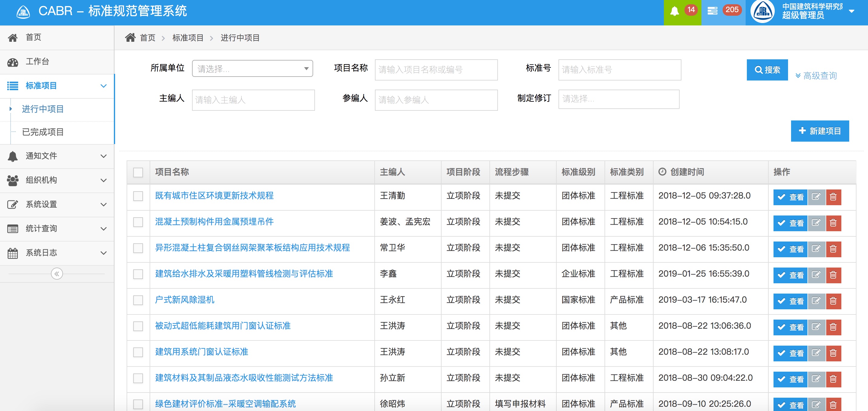
Task: Open the 绿色建材评价标准-采暖空调输配系统 link
Action: [x=225, y=404]
